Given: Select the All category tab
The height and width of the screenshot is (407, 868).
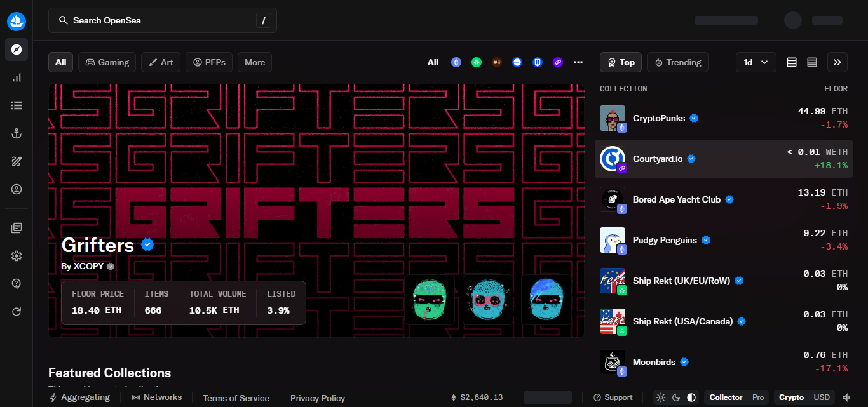Looking at the screenshot, I should click(x=60, y=62).
